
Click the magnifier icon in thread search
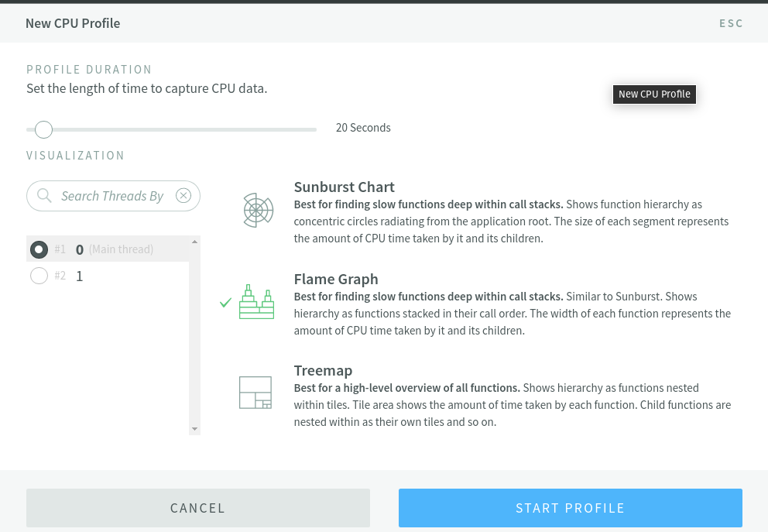pyautogui.click(x=44, y=196)
